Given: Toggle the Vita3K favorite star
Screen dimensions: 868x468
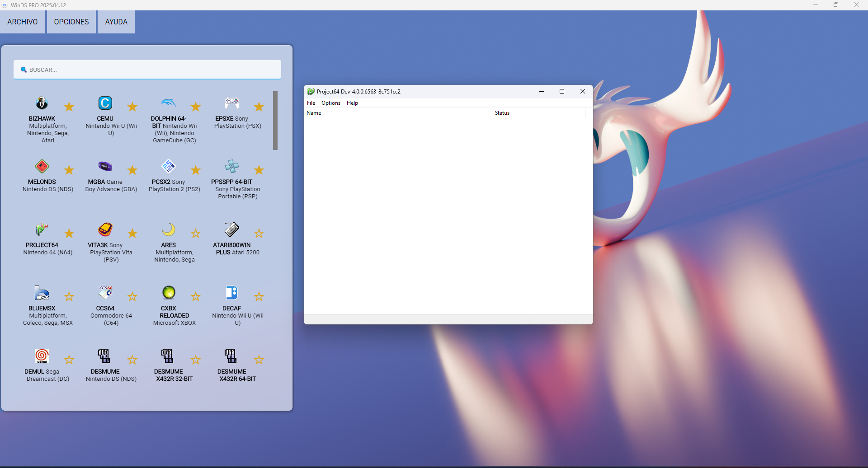Looking at the screenshot, I should [132, 233].
